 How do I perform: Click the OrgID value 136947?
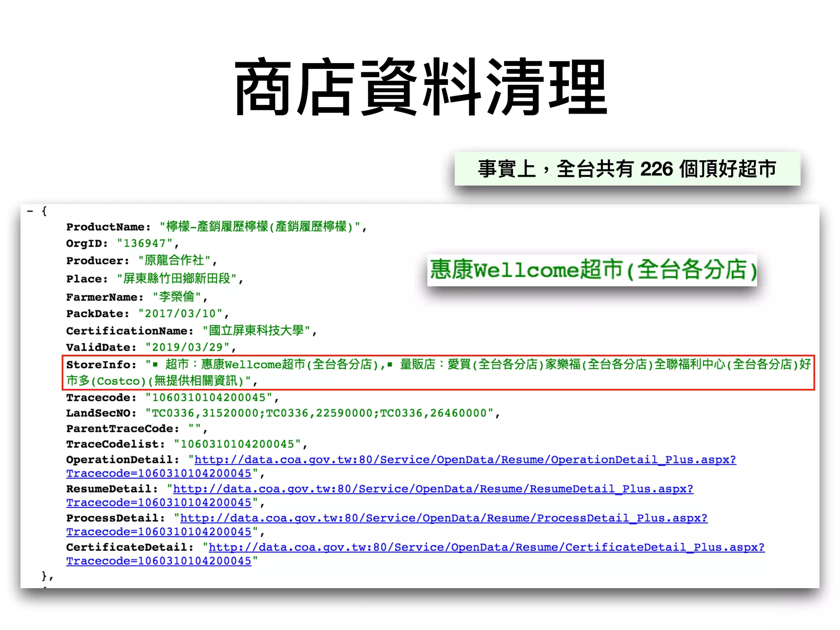(x=144, y=244)
